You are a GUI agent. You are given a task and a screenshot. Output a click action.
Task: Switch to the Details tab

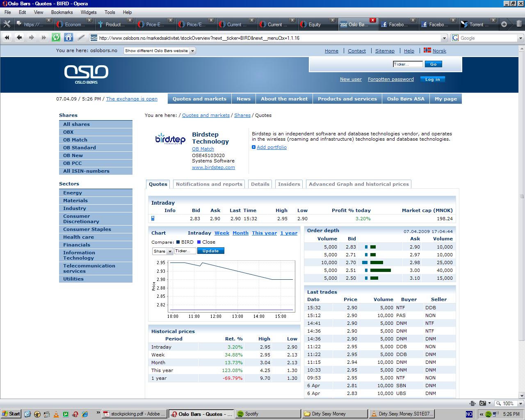pyautogui.click(x=260, y=184)
